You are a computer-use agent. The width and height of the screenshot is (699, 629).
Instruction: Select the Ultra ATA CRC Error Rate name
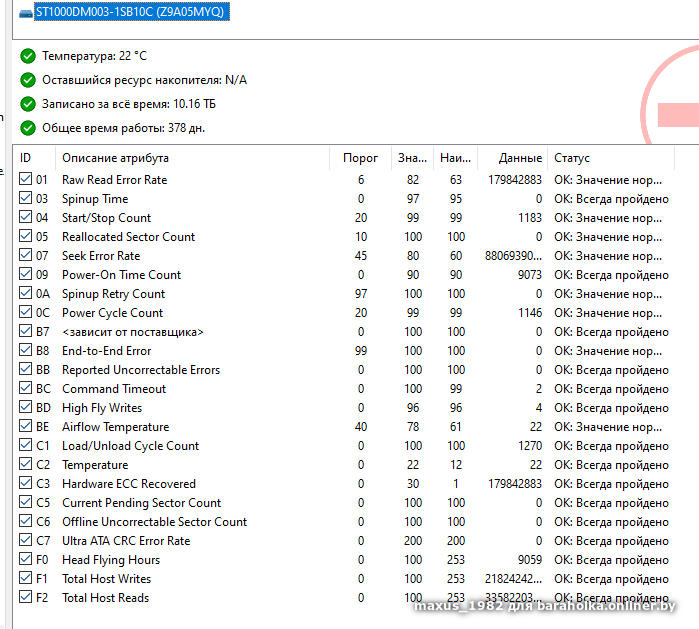(126, 541)
